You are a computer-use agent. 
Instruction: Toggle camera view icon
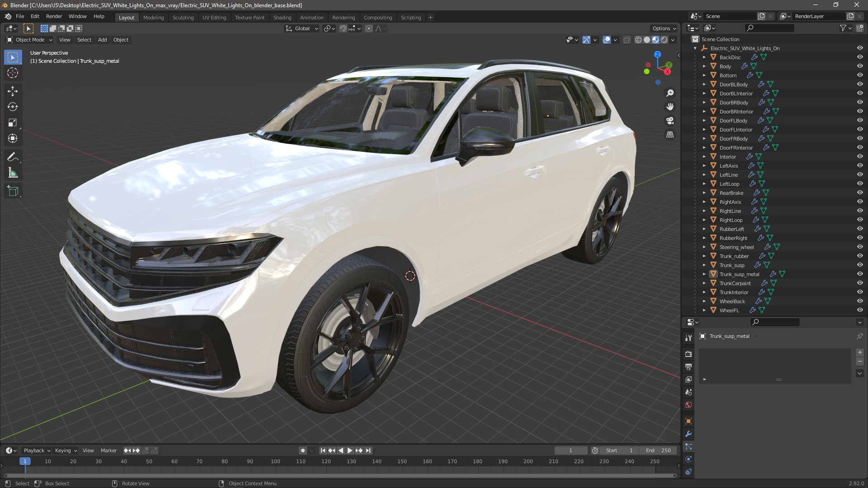[670, 121]
